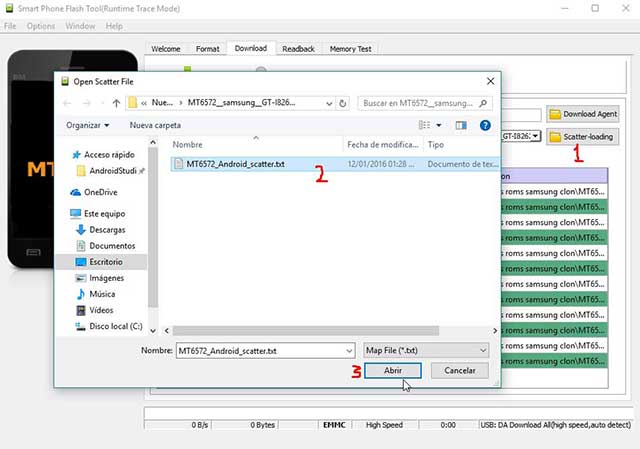The height and width of the screenshot is (449, 640).
Task: Click the AndroidStudi pin icon
Action: tap(142, 171)
